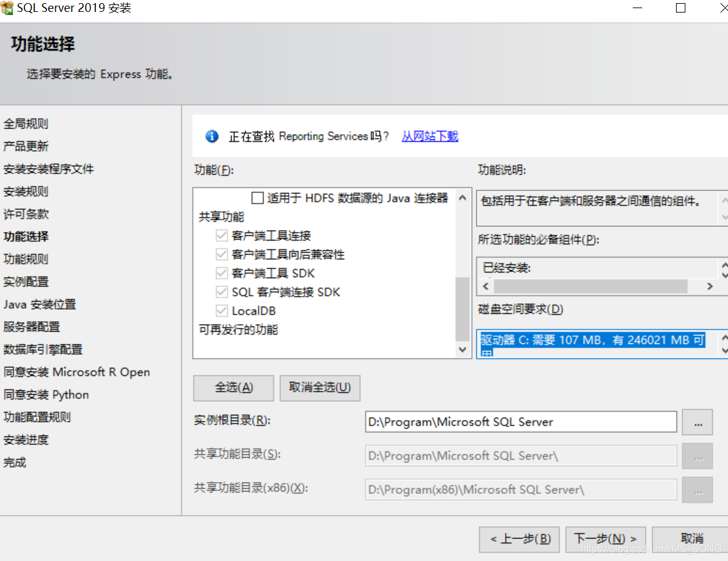Click prerequisites horizontal scrollbar right arrow
This screenshot has width=728, height=561.
pyautogui.click(x=709, y=286)
